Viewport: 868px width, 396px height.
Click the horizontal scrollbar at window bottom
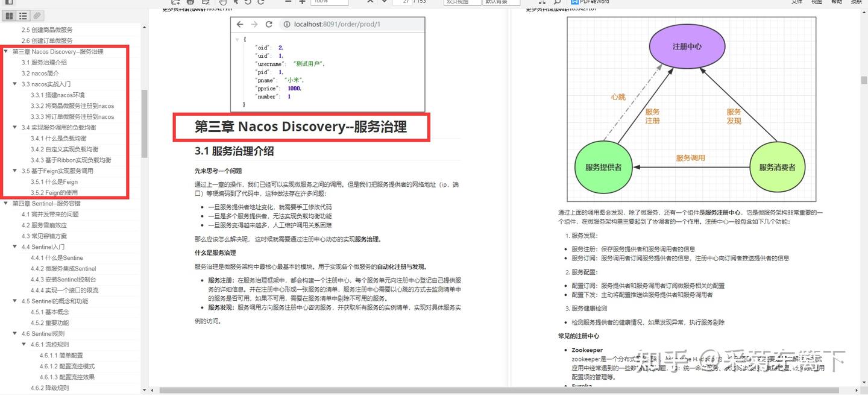[x=500, y=391]
